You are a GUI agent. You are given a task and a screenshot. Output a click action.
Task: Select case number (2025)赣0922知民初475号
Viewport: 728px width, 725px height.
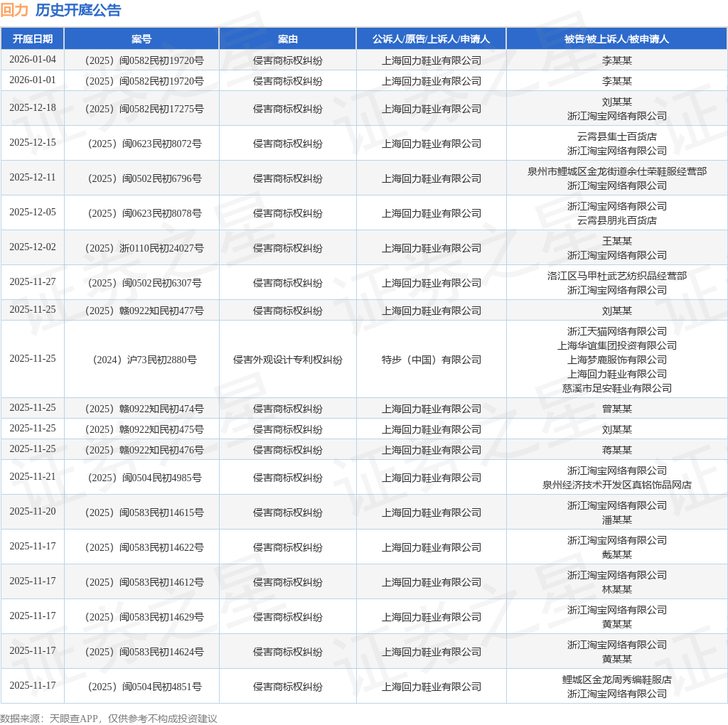144,429
